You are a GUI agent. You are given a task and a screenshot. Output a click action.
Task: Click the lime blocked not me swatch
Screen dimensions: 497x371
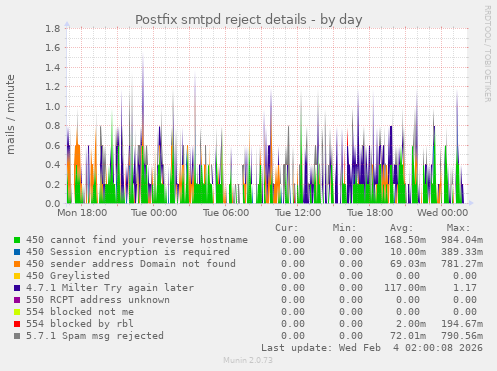[17, 312]
